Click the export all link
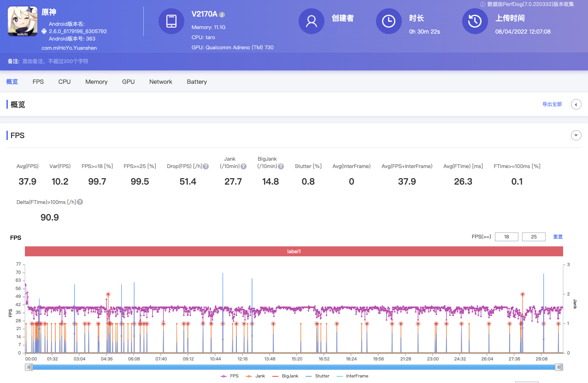 click(x=552, y=104)
